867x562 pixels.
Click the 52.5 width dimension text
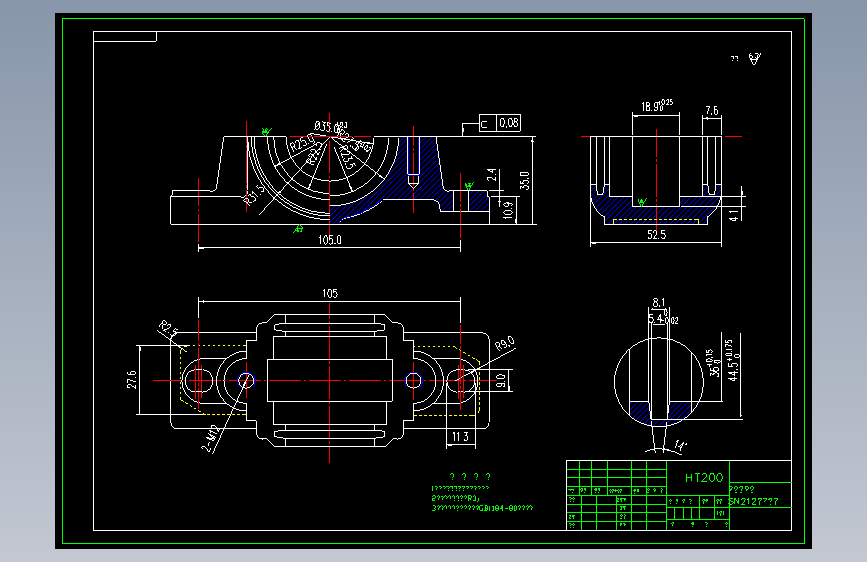pos(656,235)
